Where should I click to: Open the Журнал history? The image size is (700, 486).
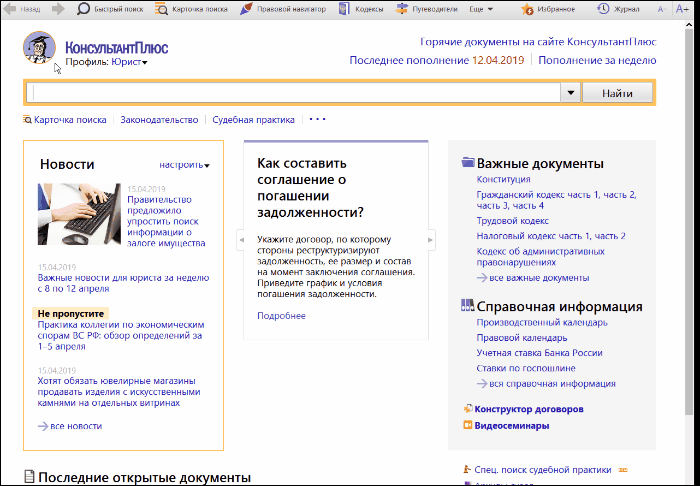(618, 9)
